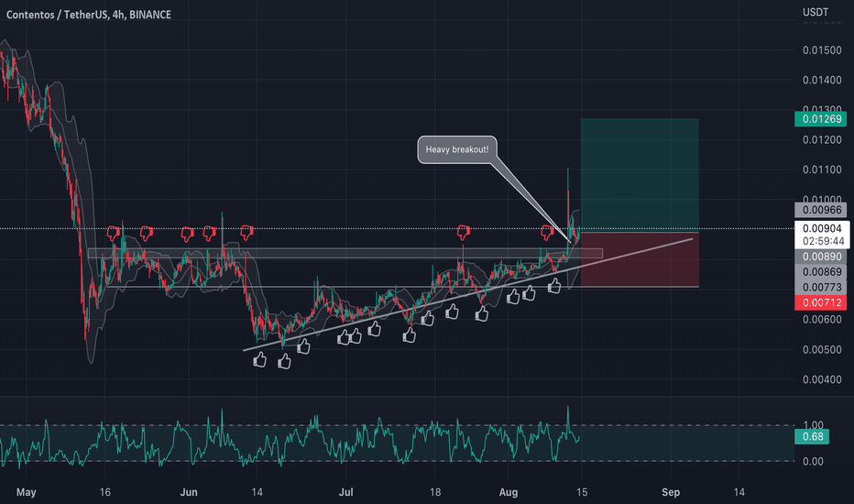Click the 1.00 oscillator scale label
This screenshot has width=854, height=504.
point(813,425)
